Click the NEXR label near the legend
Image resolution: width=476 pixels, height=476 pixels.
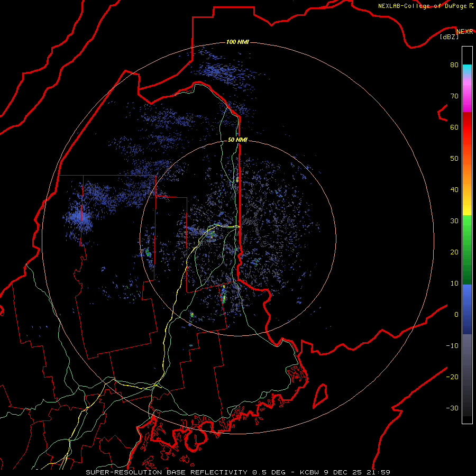[x=464, y=32]
